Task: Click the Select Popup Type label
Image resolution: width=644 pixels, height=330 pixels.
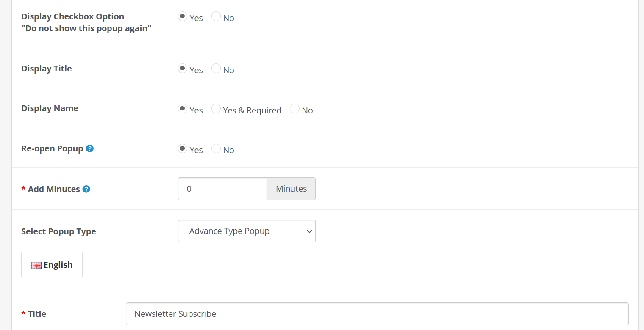Action: click(x=58, y=231)
